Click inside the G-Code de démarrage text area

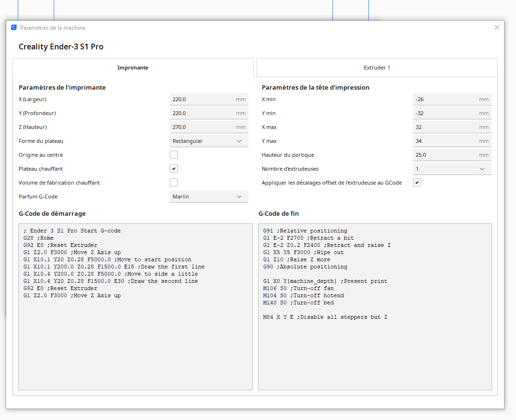click(135, 336)
